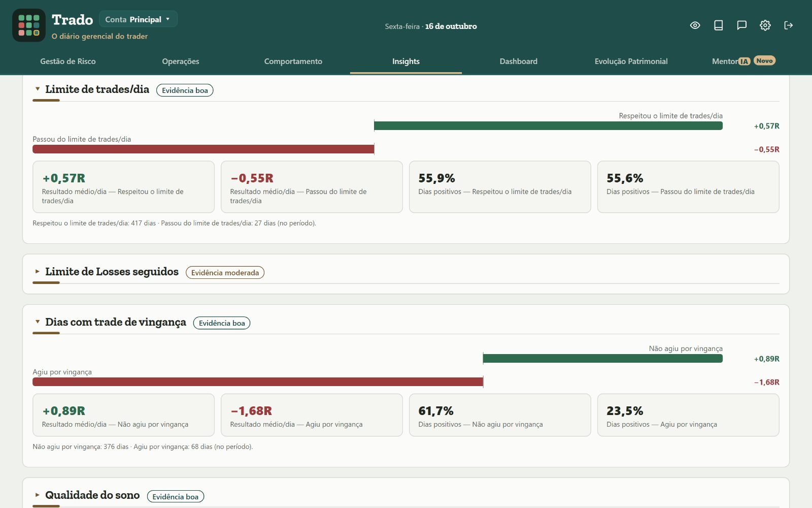Viewport: 812px width, 508px height.
Task: Open the book manual icon in header
Action: [719, 25]
